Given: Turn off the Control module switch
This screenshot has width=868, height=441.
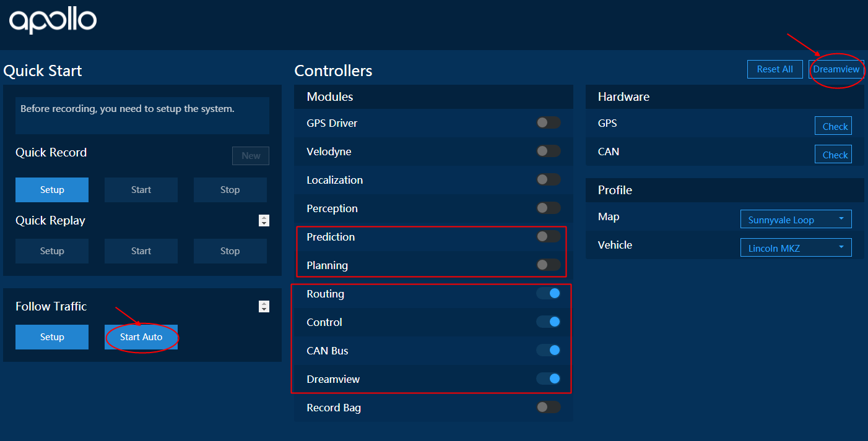Looking at the screenshot, I should click(549, 322).
